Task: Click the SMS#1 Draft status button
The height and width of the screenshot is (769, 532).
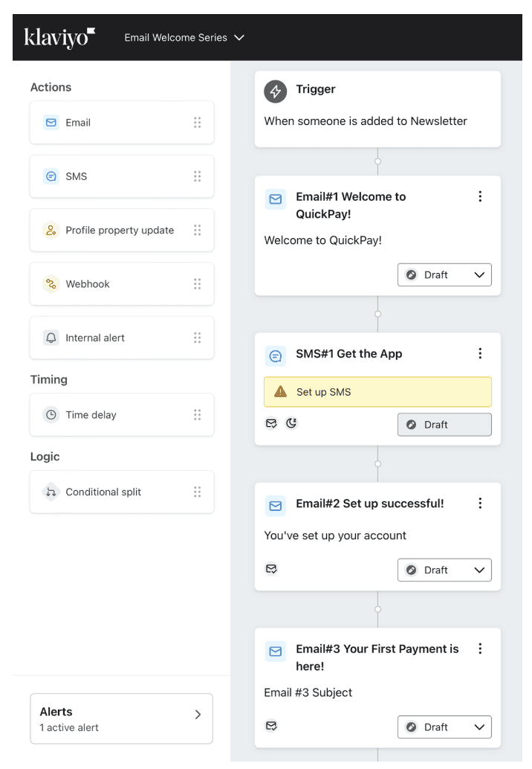Action: [444, 425]
